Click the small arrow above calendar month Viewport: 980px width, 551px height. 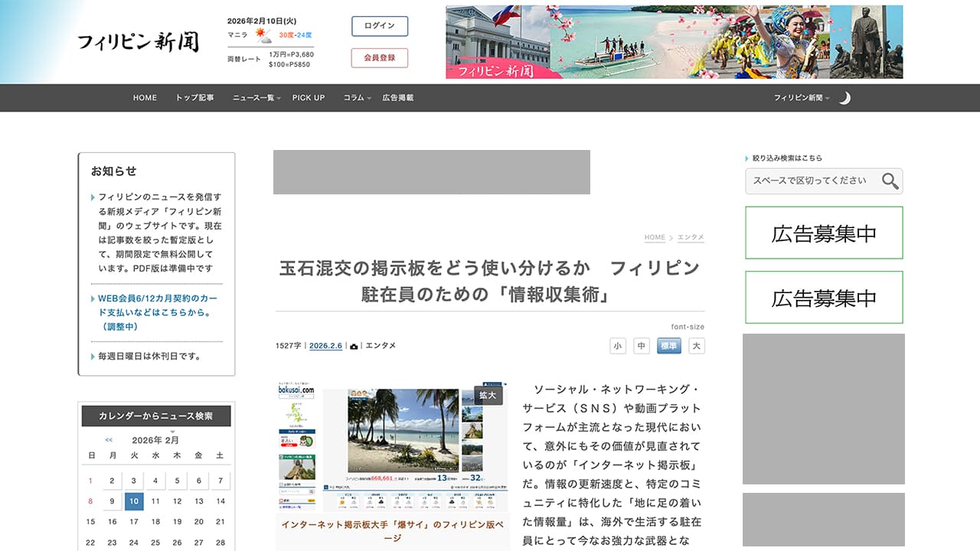pos(172,432)
